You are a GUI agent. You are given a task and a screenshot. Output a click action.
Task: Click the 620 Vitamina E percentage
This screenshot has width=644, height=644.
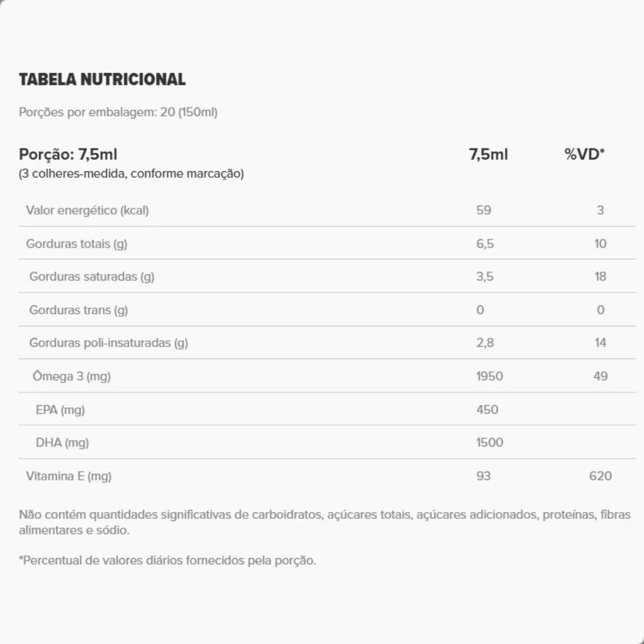[600, 476]
